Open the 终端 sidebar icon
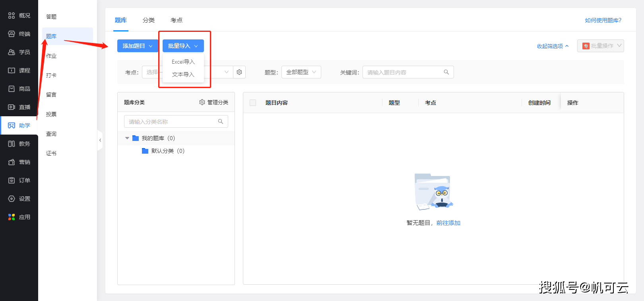This screenshot has width=644, height=301. click(12, 34)
